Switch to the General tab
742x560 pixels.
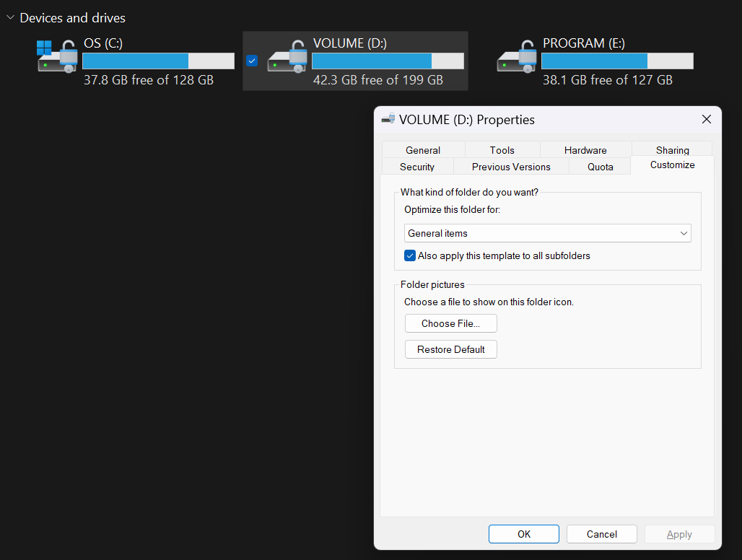click(423, 150)
